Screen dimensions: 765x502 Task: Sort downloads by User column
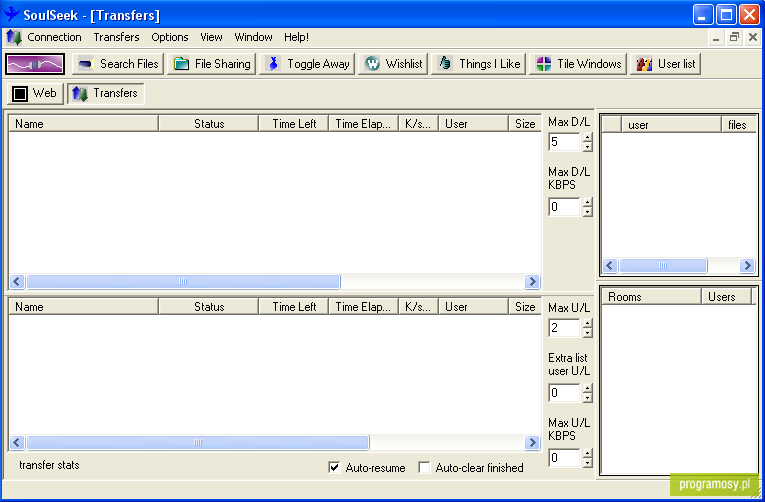[x=474, y=124]
